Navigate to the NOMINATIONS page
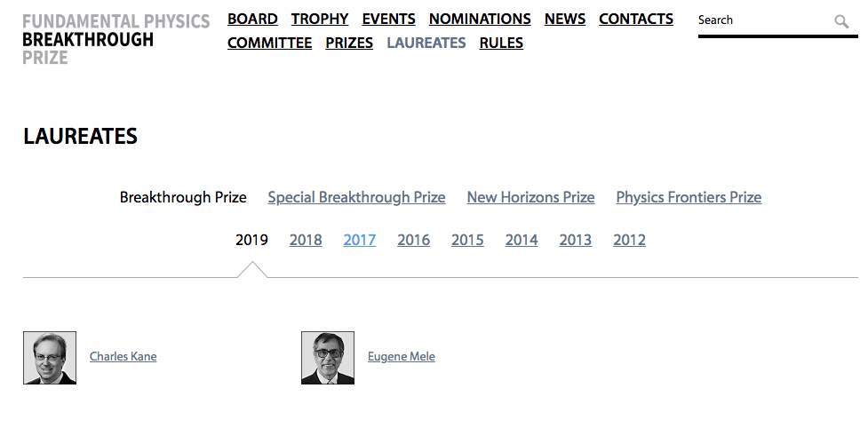 480,19
